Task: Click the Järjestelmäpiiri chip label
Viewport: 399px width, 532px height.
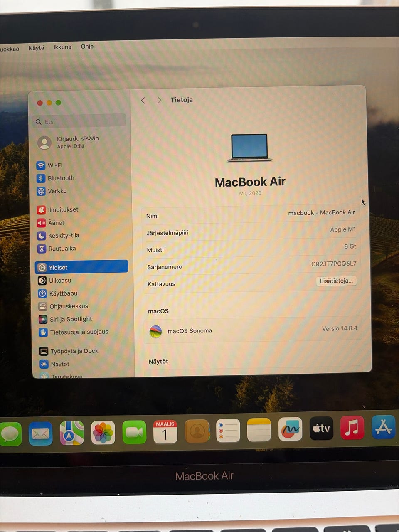Action: (167, 233)
